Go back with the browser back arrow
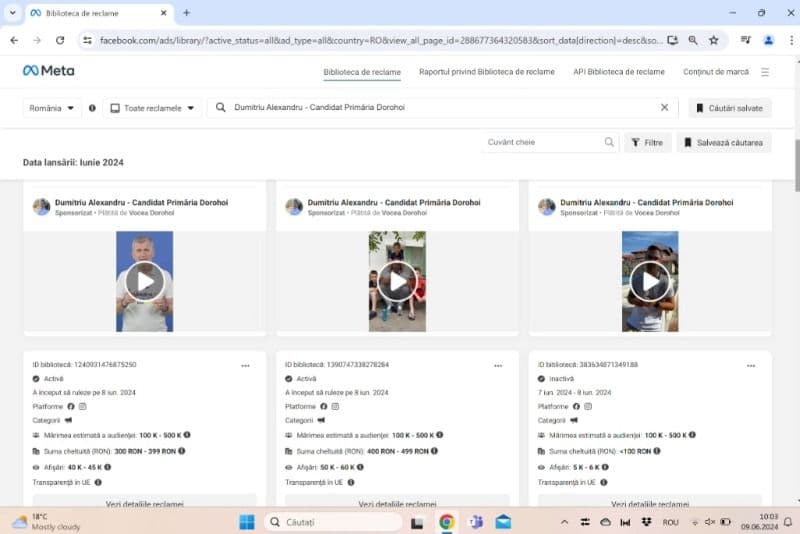Viewport: 800px width, 534px height. pos(14,40)
